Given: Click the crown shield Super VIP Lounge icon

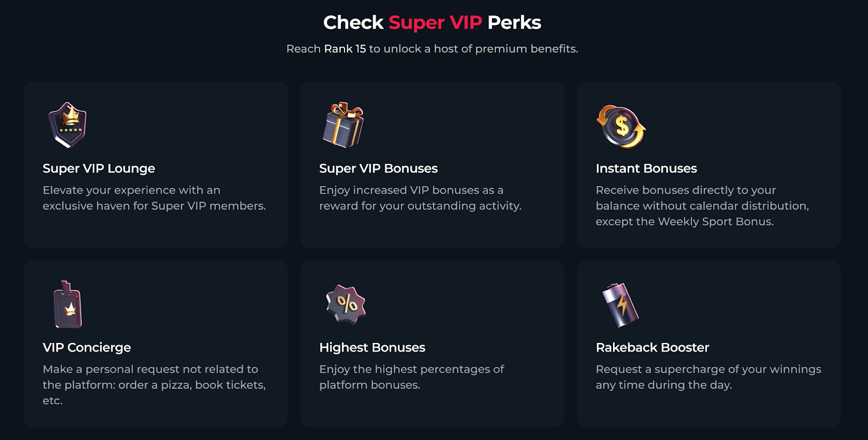Looking at the screenshot, I should [67, 125].
